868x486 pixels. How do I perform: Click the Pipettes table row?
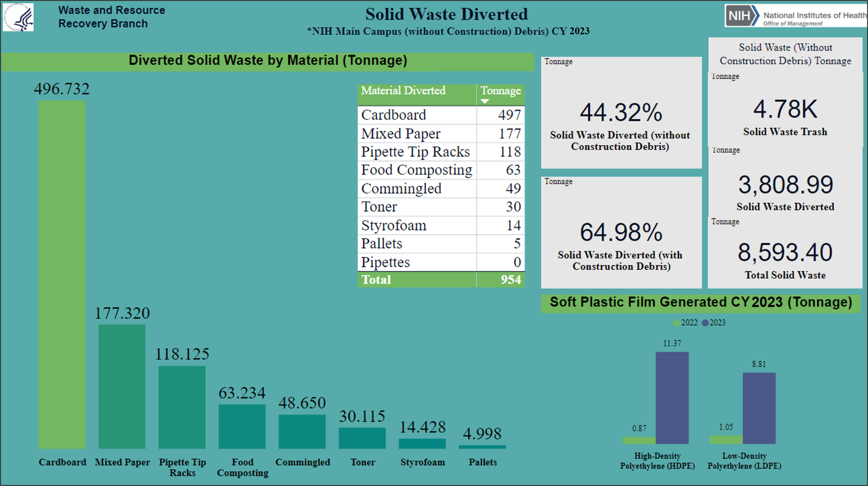441,262
